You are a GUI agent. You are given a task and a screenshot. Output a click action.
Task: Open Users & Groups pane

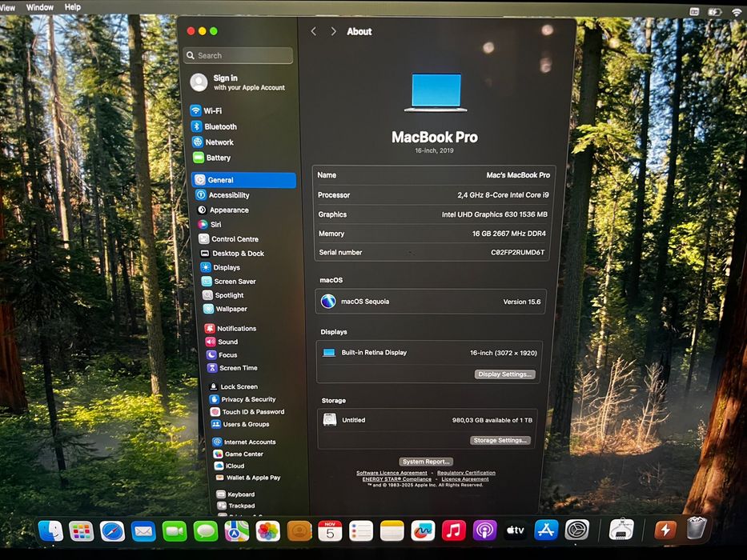click(x=240, y=424)
